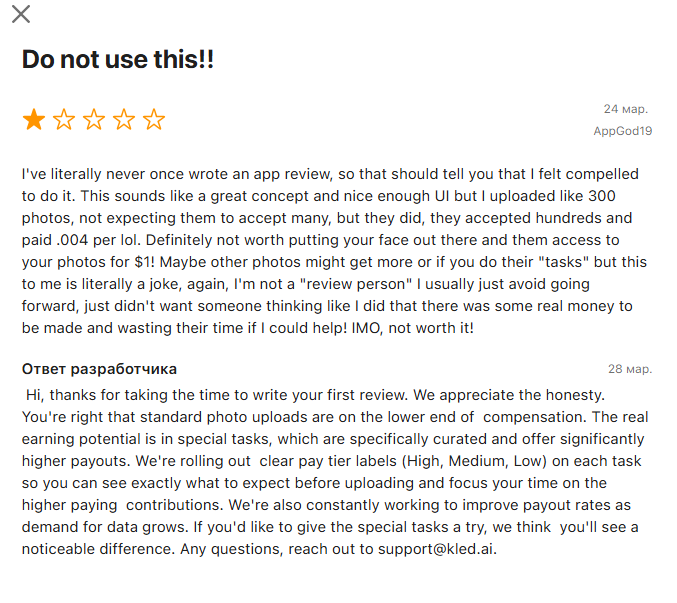Select the third empty star
The width and height of the screenshot is (677, 603).
pyautogui.click(x=94, y=120)
